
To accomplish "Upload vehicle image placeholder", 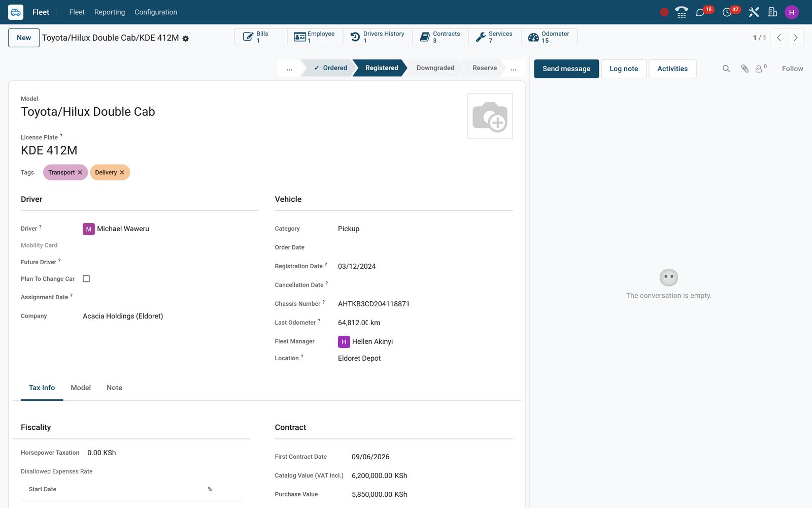I will (x=490, y=116).
